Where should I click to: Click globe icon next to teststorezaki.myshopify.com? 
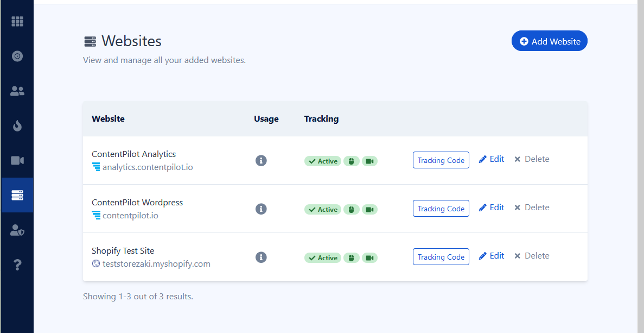coord(96,263)
